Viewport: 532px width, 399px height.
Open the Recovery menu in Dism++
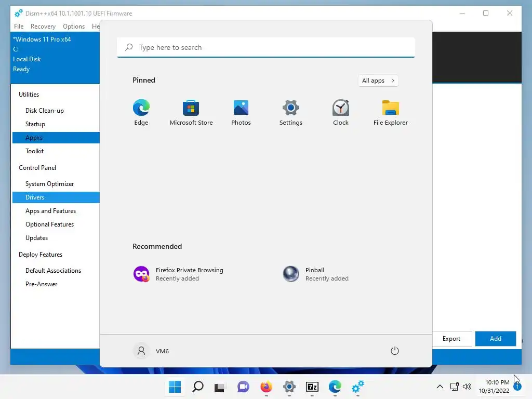point(43,26)
